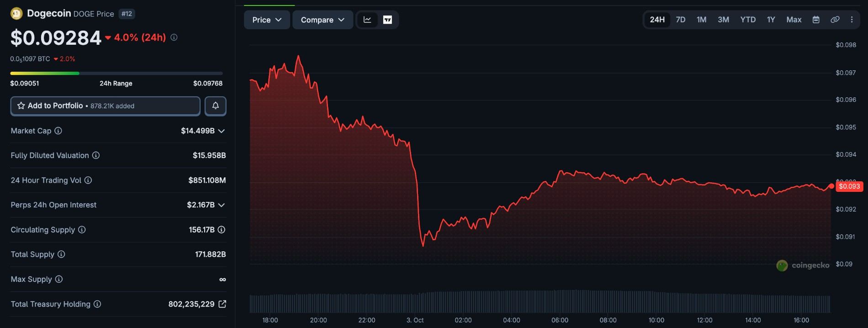Click the star icon in Add to Portfolio

coord(21,106)
